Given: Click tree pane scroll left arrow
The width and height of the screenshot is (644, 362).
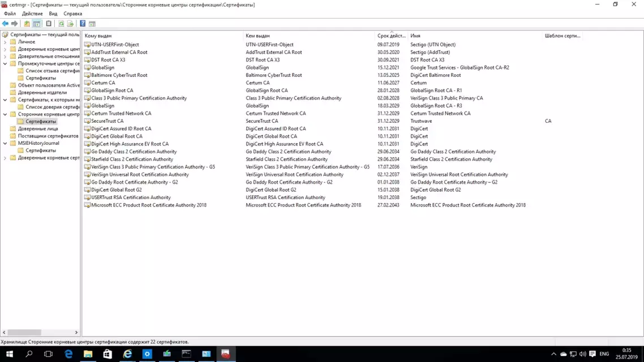Looking at the screenshot, I should point(4,332).
